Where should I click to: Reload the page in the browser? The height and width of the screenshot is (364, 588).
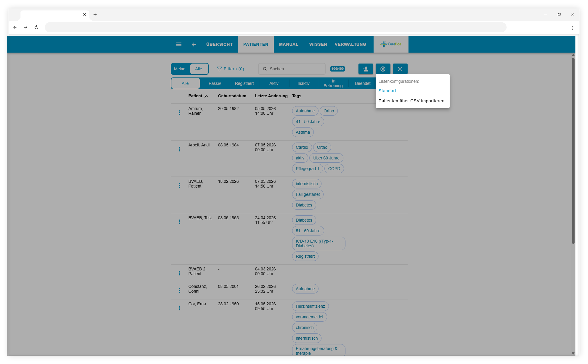click(36, 27)
